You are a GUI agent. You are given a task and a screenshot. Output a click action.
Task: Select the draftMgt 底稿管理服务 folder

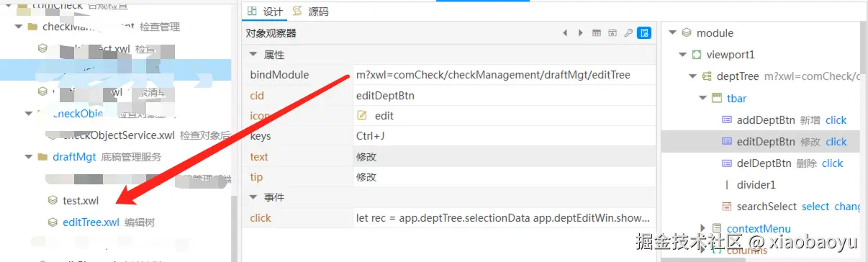pos(107,156)
